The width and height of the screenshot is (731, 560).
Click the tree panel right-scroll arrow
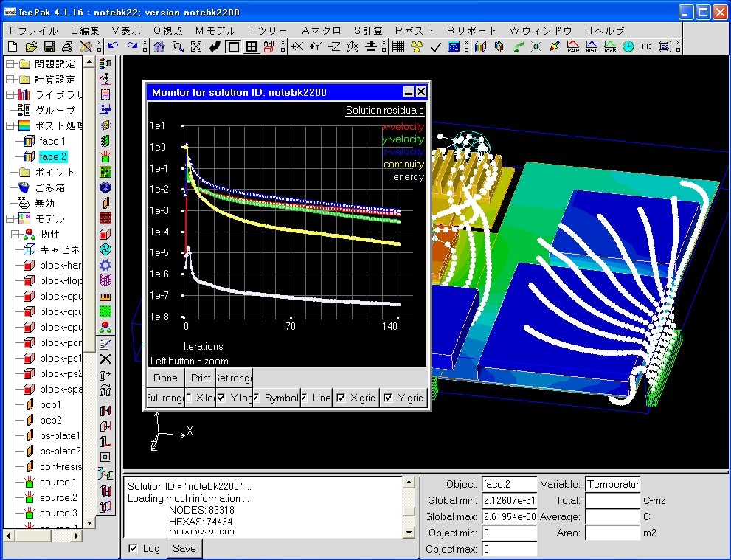pyautogui.click(x=77, y=536)
